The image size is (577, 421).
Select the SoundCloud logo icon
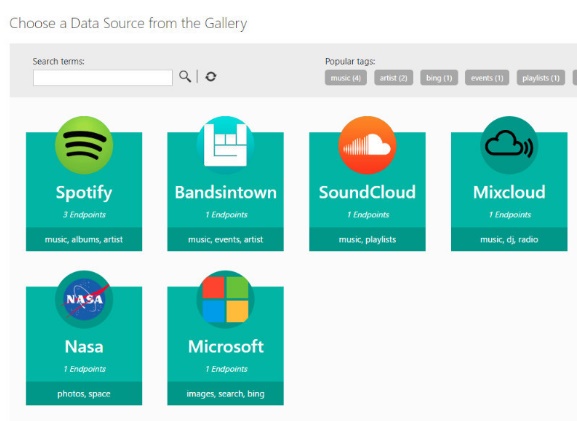[367, 145]
